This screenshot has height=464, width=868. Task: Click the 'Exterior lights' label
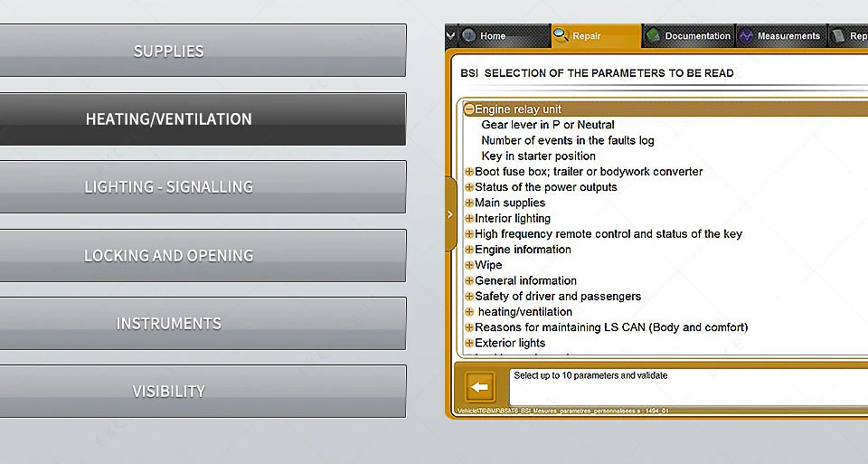tap(510, 343)
